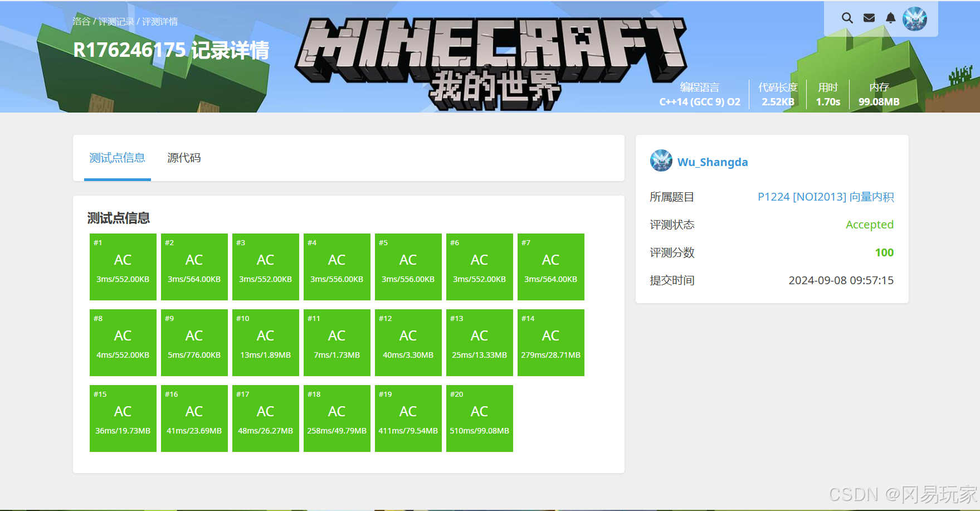Switch to the 测试点信息 tab
The width and height of the screenshot is (980, 511).
pyautogui.click(x=117, y=158)
